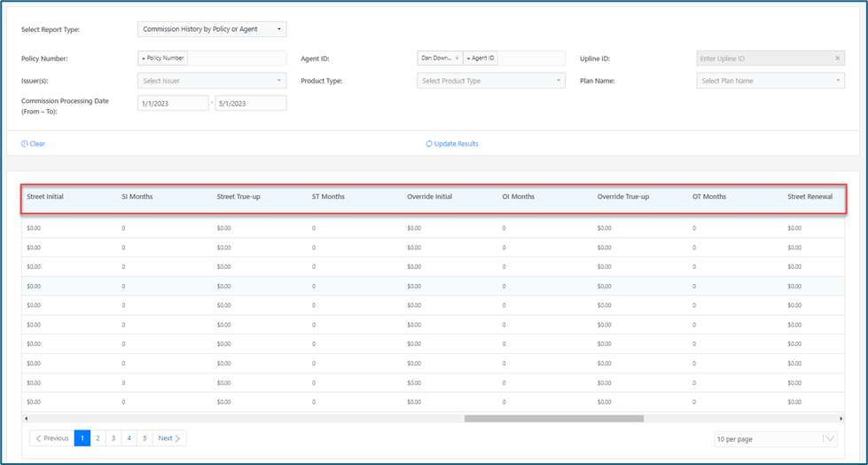Sort by Street Initial column header
This screenshot has height=465, width=868.
[x=45, y=196]
